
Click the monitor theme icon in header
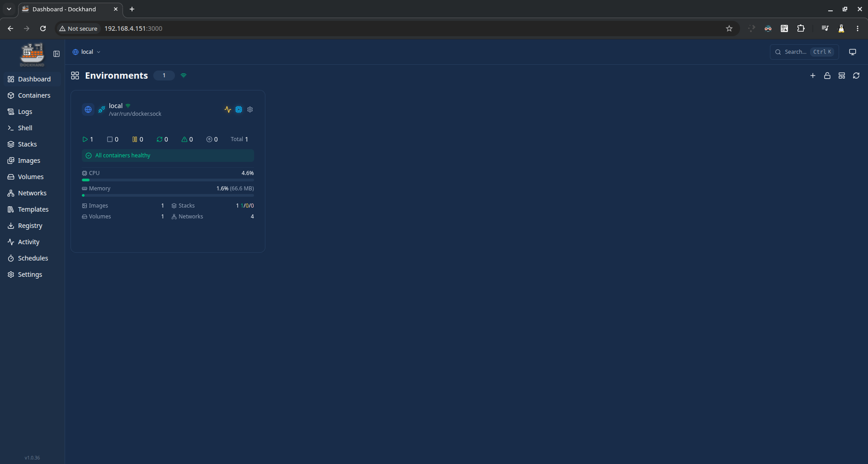pos(853,52)
